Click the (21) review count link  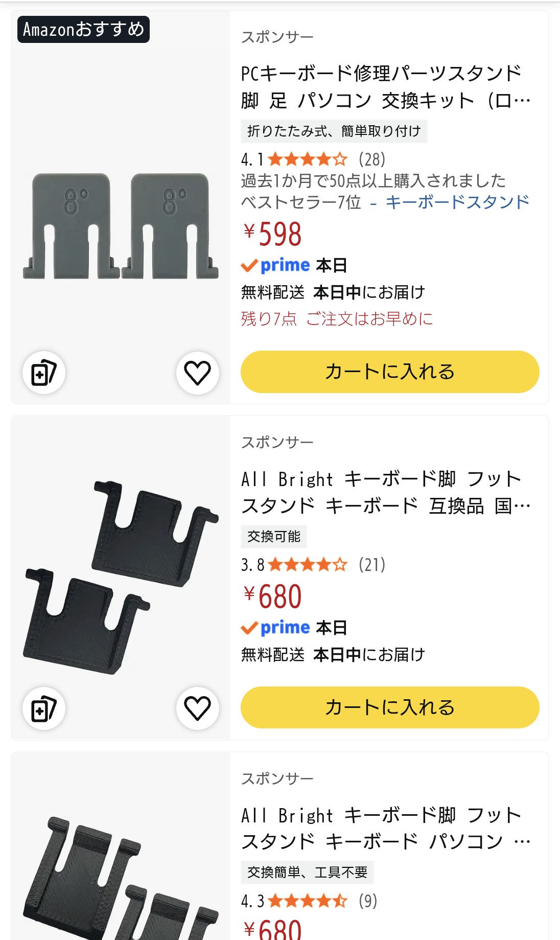[372, 565]
